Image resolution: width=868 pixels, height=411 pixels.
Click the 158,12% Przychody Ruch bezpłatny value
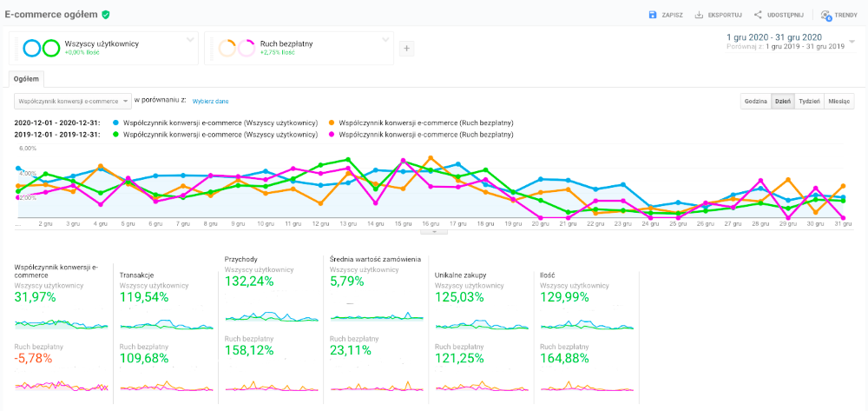click(249, 350)
